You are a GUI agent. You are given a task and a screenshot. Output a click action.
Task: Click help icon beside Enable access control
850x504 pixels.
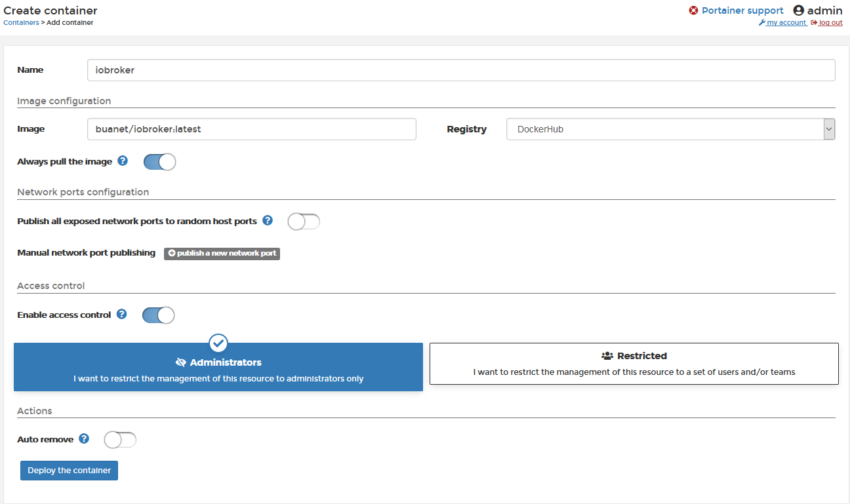click(x=121, y=315)
